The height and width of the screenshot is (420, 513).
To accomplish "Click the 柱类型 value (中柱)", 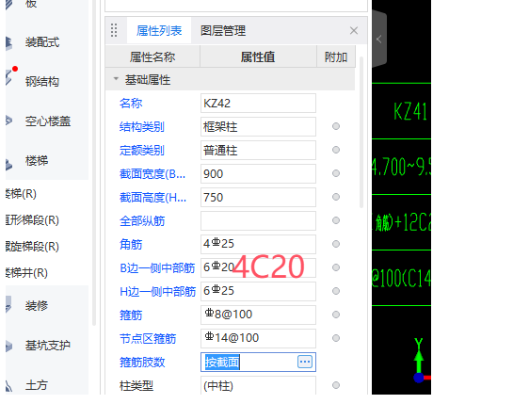I will pos(258,385).
